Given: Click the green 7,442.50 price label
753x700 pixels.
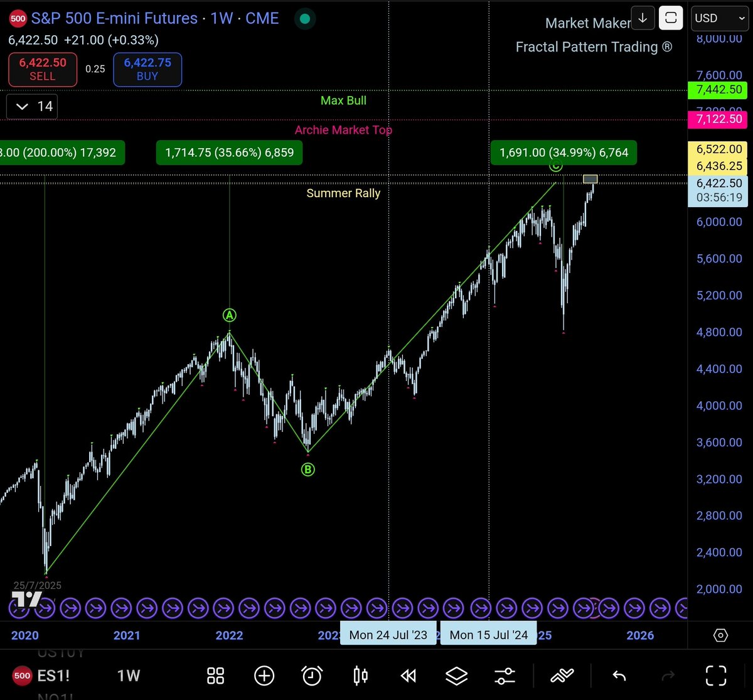Looking at the screenshot, I should [x=719, y=90].
